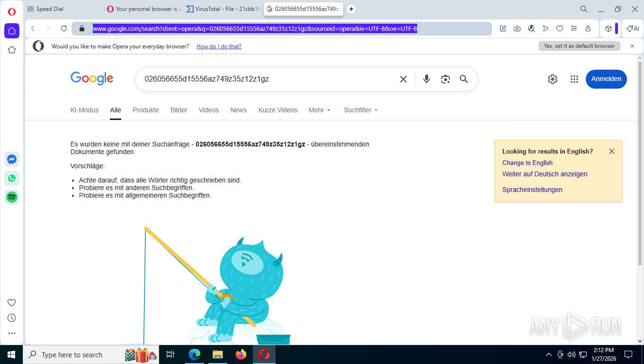The width and height of the screenshot is (644, 364).
Task: Select the KI-Modus search tab
Action: point(84,110)
